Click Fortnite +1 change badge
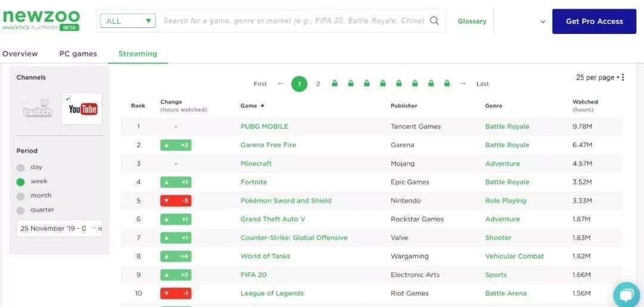Viewport: 644px width, 307px height. point(176,182)
